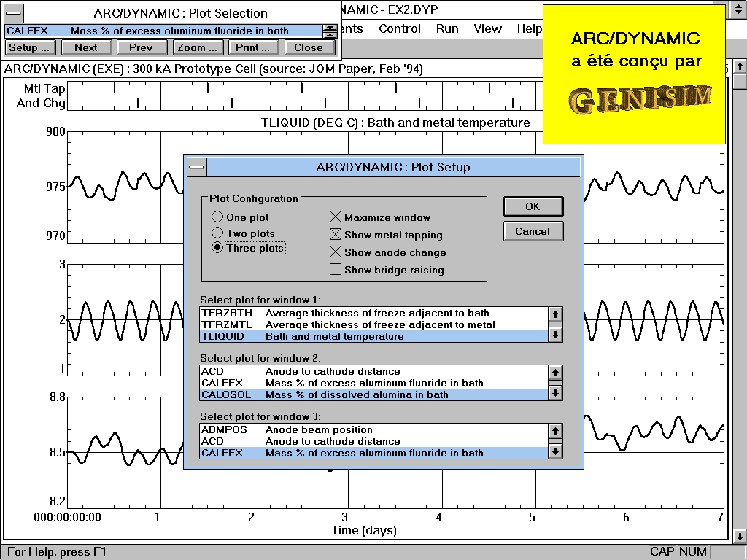This screenshot has width=747, height=560.
Task: Click scroll-up arrow of window 2 plot list
Action: coord(555,373)
